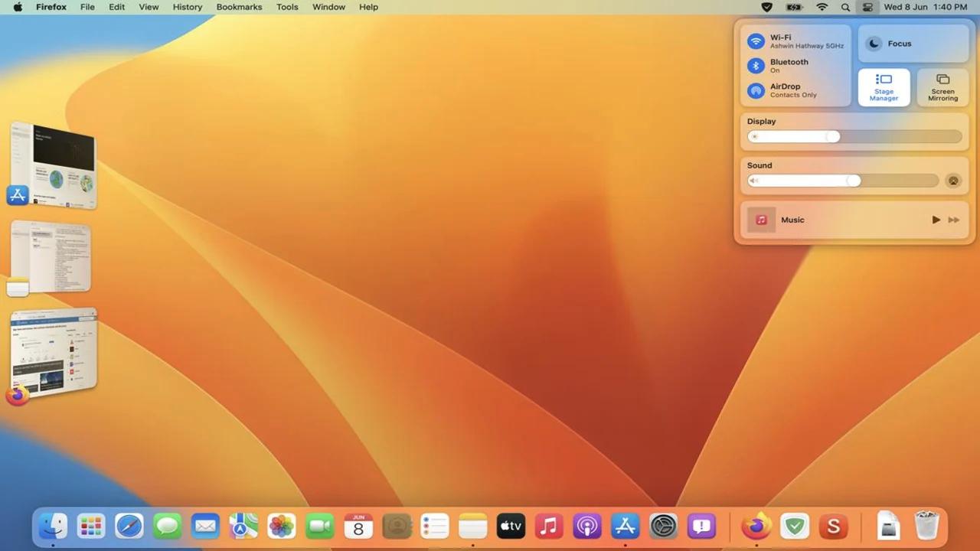Open the History menu in Firefox

[187, 7]
